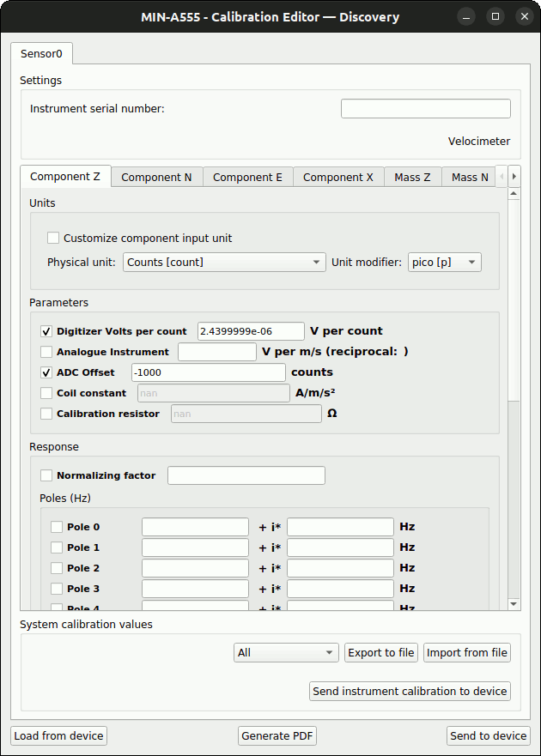Click the Instrument serial number field
Screen dimensions: 541x756
pos(426,108)
